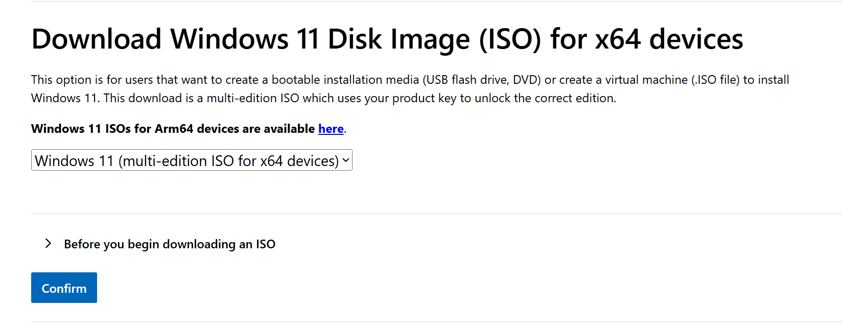Image resolution: width=868 pixels, height=328 pixels.
Task: Expand the chevron beside Before you begin
Action: [x=48, y=244]
